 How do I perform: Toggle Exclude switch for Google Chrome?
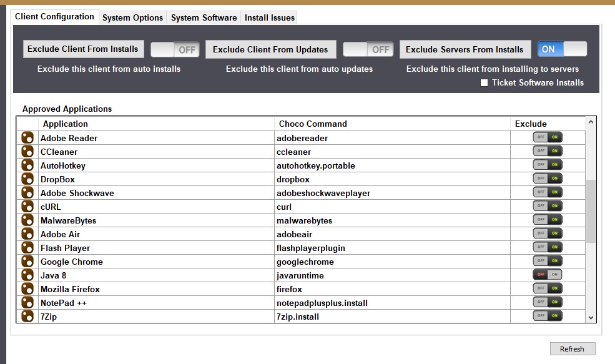point(548,261)
